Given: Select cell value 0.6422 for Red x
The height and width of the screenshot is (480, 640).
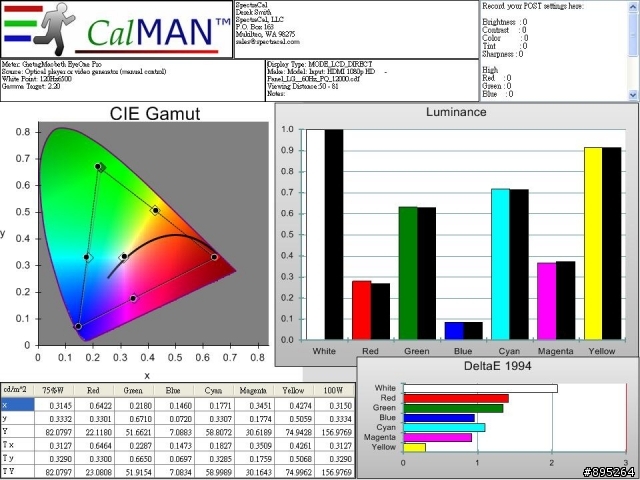Looking at the screenshot, I should 93,406.
